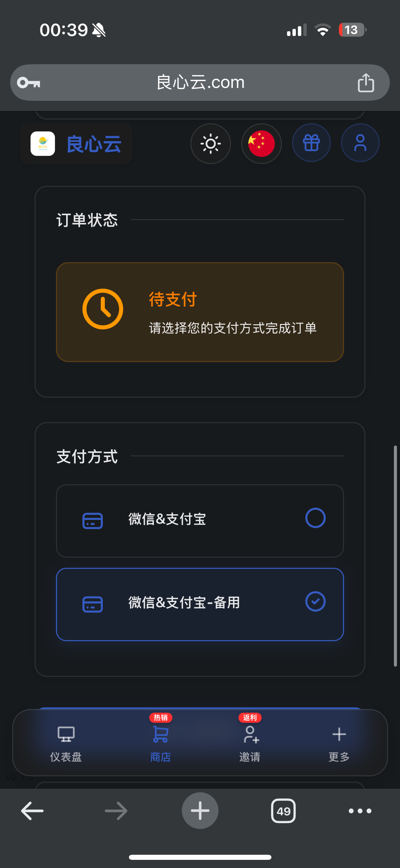
Task: Open a new browser tab
Action: pos(200,811)
